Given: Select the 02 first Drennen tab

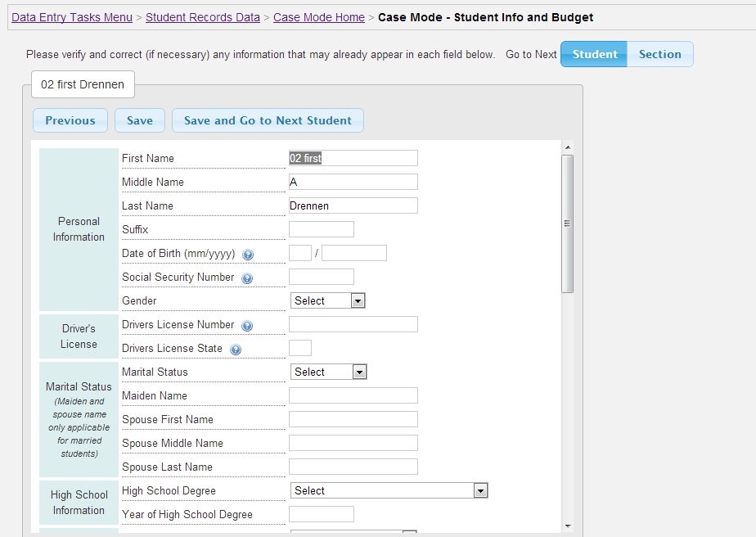Looking at the screenshot, I should (83, 84).
